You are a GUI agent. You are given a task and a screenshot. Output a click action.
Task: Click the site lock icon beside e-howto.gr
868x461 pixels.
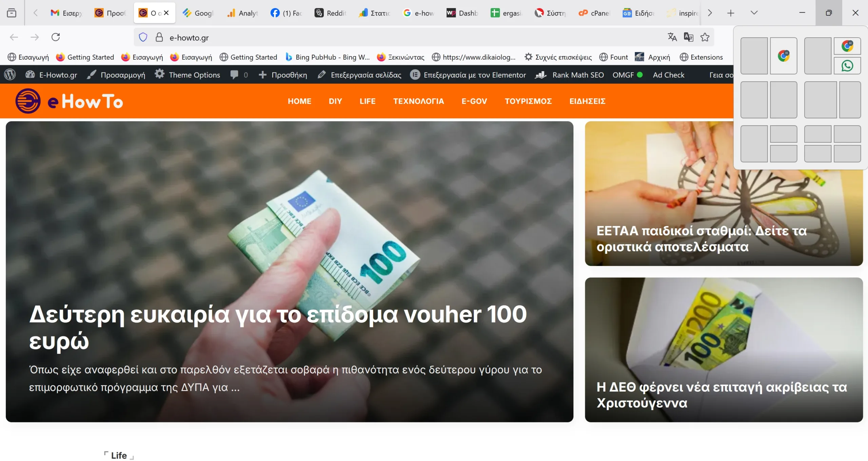[159, 37]
